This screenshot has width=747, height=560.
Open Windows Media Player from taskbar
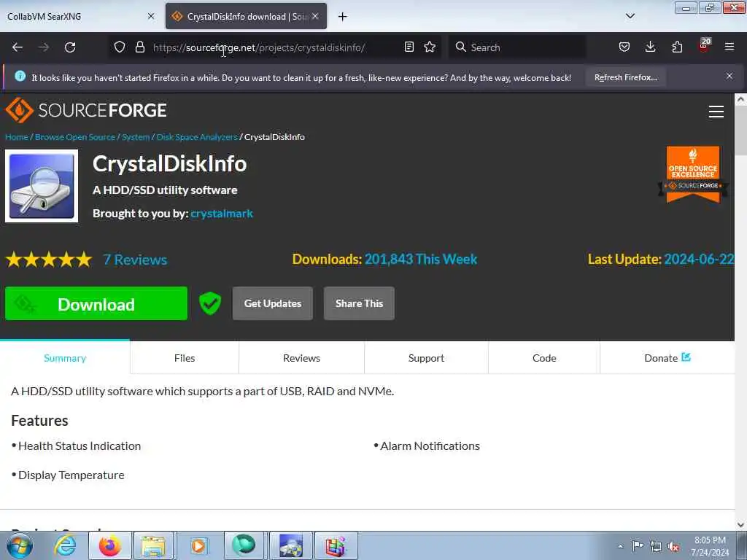click(x=198, y=545)
